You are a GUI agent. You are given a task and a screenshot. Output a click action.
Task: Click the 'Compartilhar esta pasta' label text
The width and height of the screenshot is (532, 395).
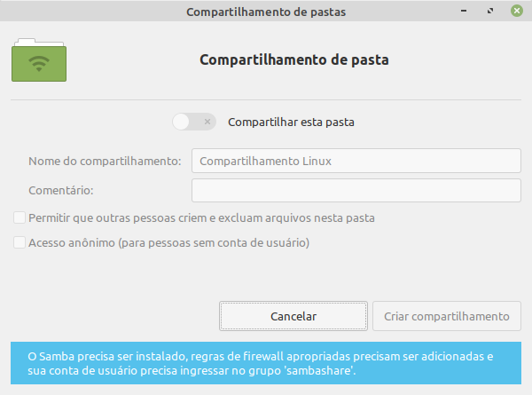click(x=291, y=122)
